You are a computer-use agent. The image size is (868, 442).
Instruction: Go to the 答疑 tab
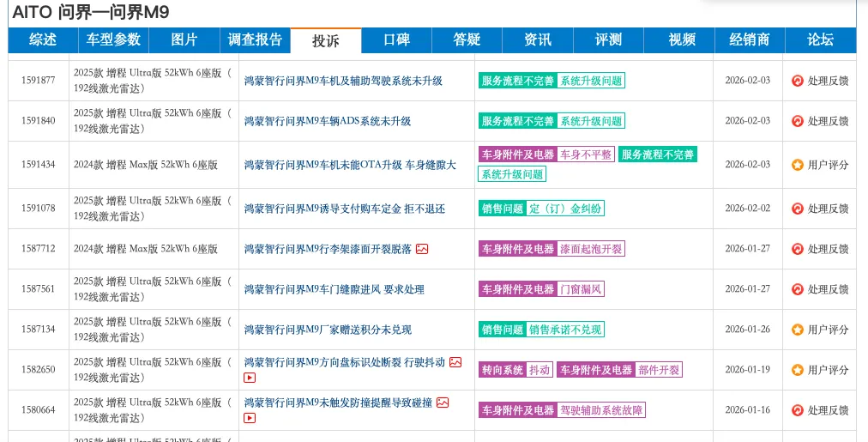(x=467, y=39)
